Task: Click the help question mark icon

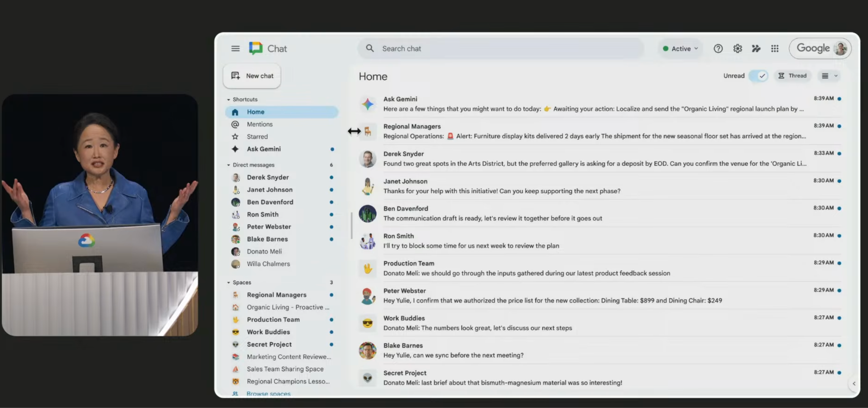Action: (718, 49)
